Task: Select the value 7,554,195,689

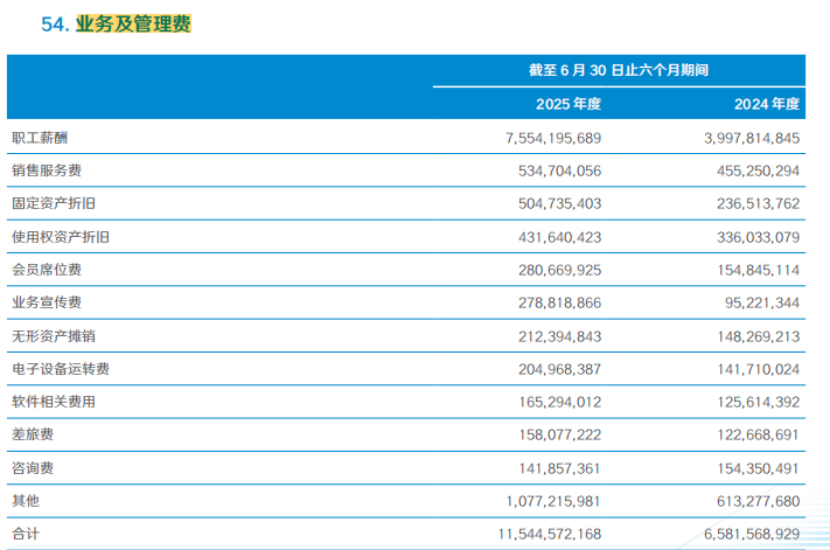Action: 553,138
